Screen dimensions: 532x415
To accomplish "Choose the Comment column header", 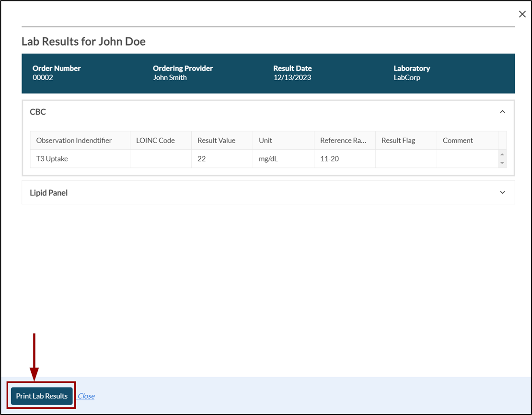I will (x=458, y=141).
